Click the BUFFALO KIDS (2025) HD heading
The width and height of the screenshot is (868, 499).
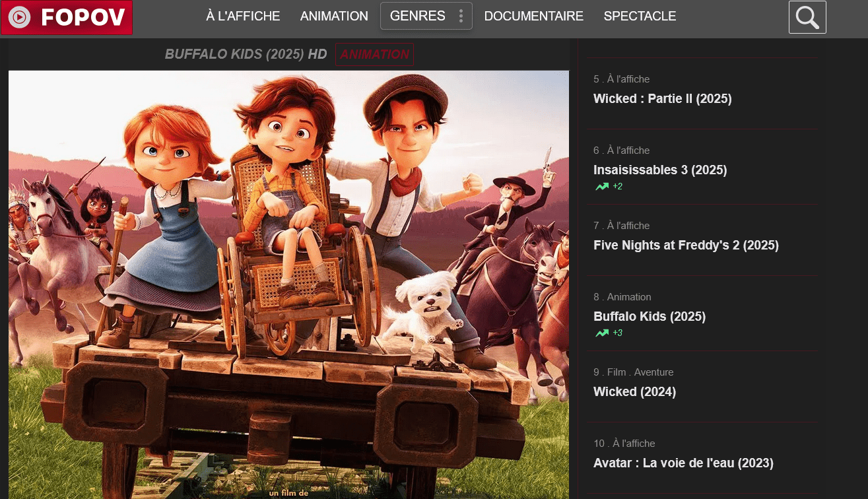pos(246,54)
